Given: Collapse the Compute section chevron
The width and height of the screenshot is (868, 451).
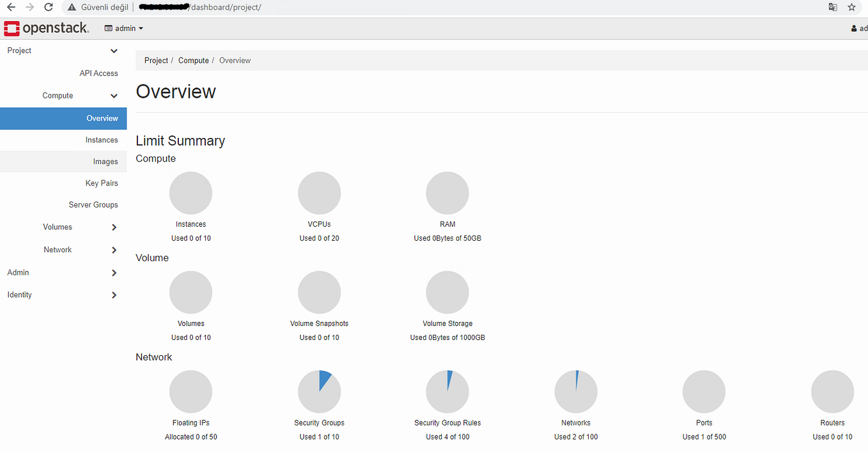Looking at the screenshot, I should point(114,96).
